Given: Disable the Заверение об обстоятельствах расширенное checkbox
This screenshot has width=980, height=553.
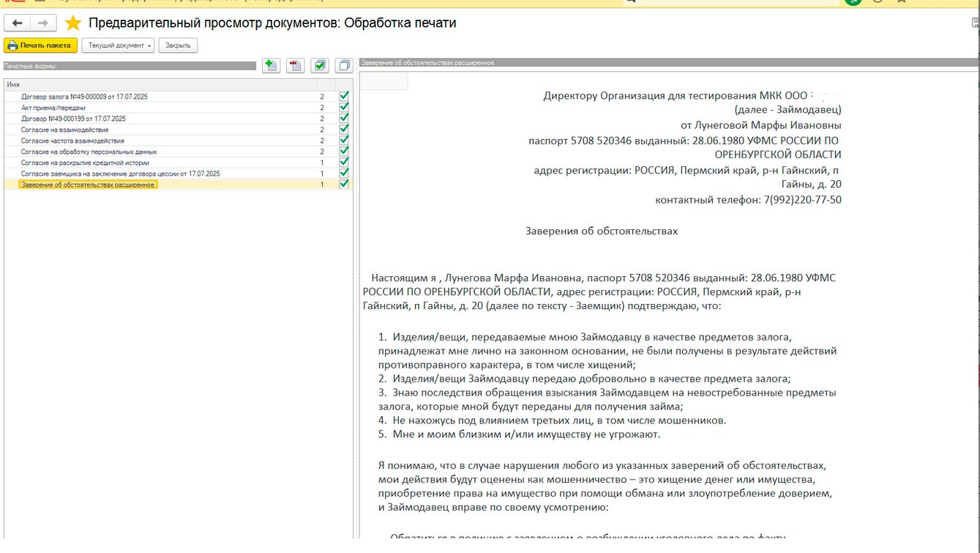Looking at the screenshot, I should [x=344, y=185].
